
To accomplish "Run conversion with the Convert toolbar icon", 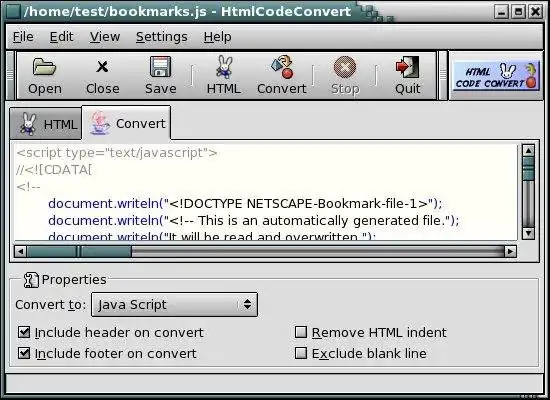I will click(282, 75).
